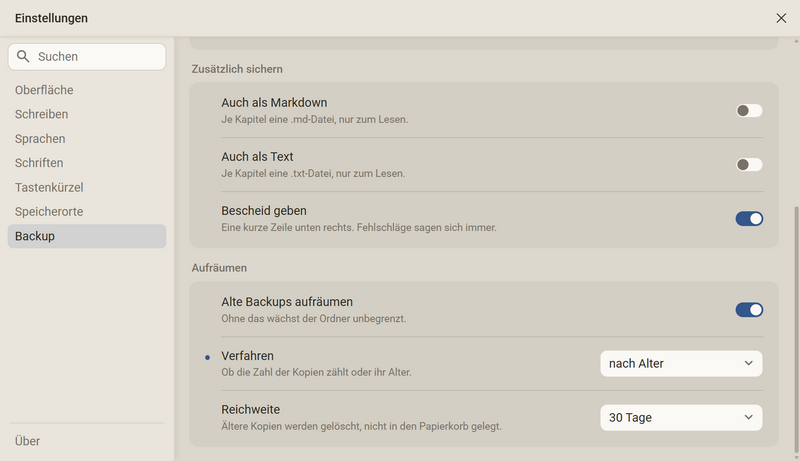Click 'Ohne das wächst der Ordner unbegrenzt' text
The width and height of the screenshot is (800, 461).
313,319
